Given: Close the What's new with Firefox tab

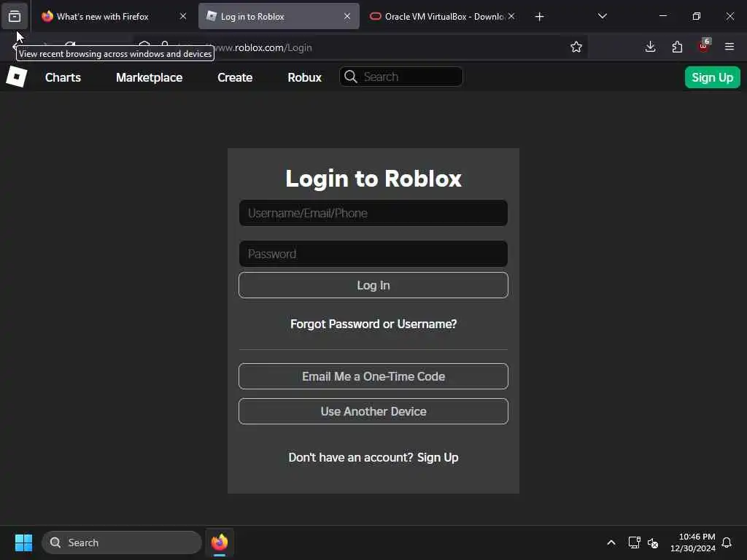Looking at the screenshot, I should pos(183,16).
